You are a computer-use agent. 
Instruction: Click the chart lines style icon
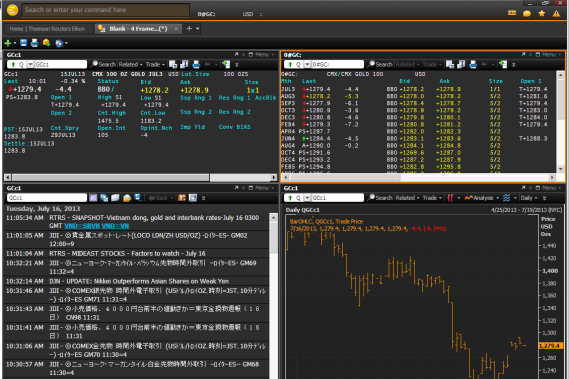pos(507,197)
